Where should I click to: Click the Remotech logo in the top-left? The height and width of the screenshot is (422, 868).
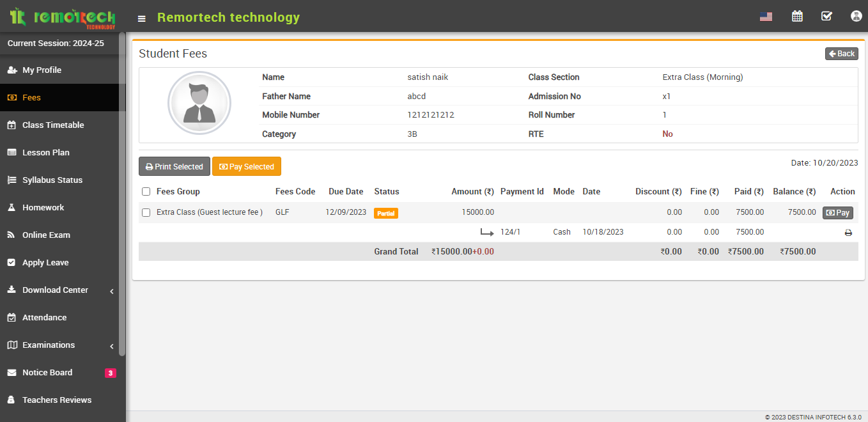coord(61,17)
